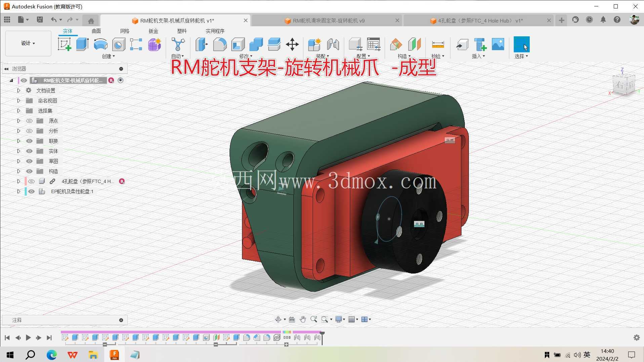This screenshot has width=644, height=362.
Task: Click the Look At tool
Action: (292, 319)
